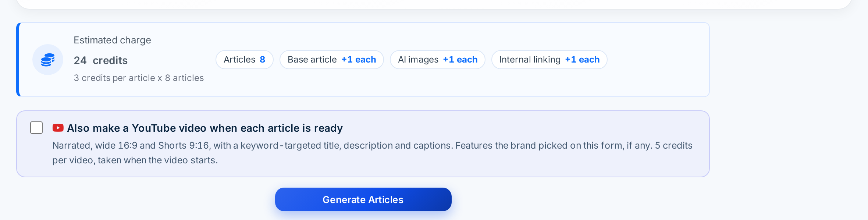Enable the YouTube video checkbox
The height and width of the screenshot is (220, 868).
pyautogui.click(x=36, y=128)
